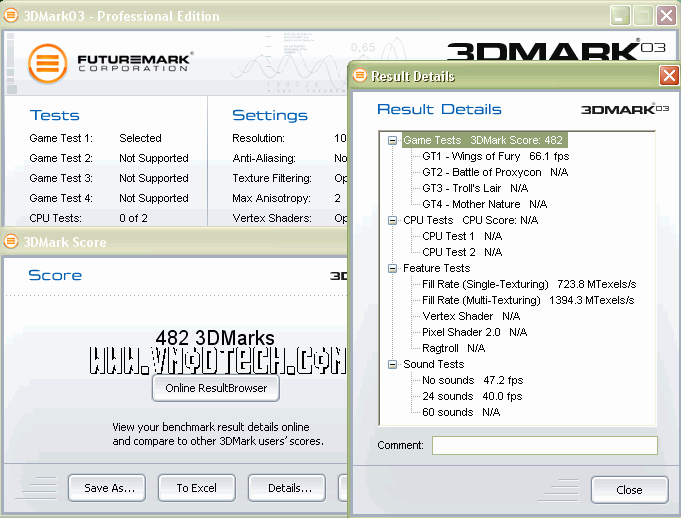This screenshot has width=681, height=519.
Task: Click the Settings heading in main window
Action: click(270, 116)
